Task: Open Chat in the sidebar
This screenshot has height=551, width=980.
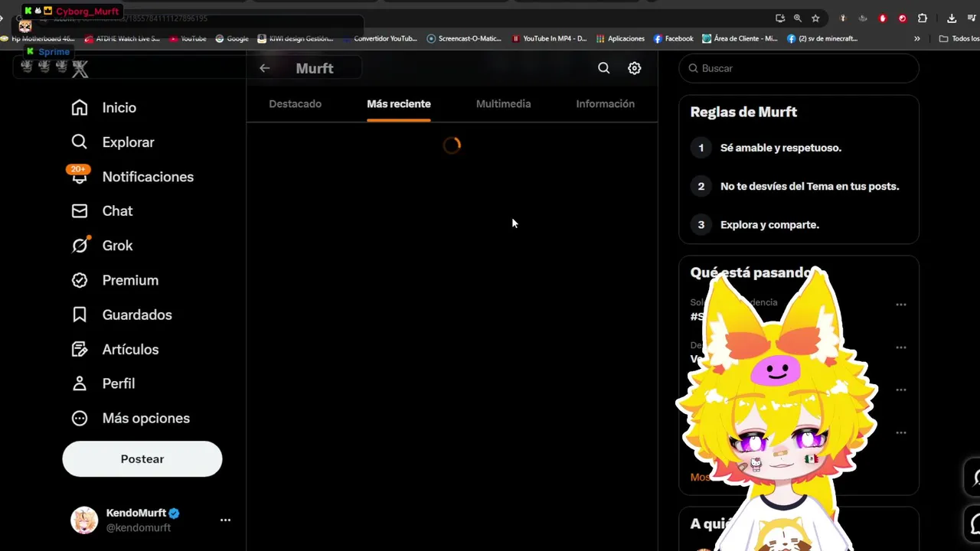Action: click(x=102, y=211)
